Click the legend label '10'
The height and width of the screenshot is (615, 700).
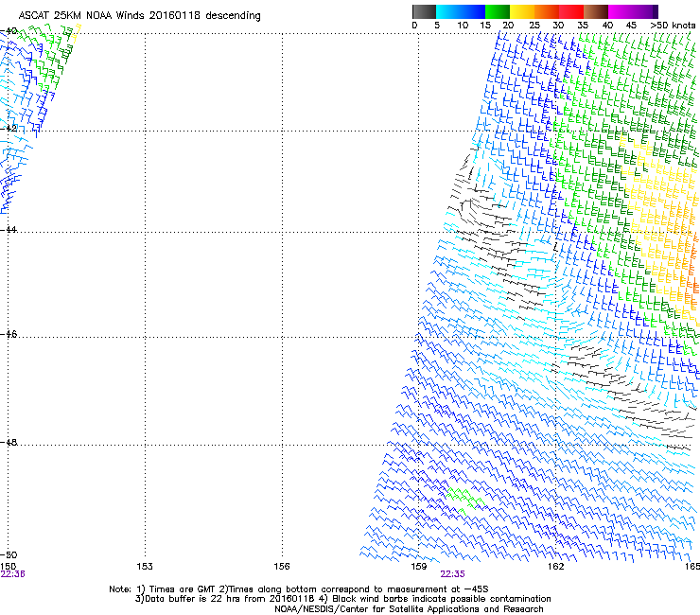tap(462, 26)
